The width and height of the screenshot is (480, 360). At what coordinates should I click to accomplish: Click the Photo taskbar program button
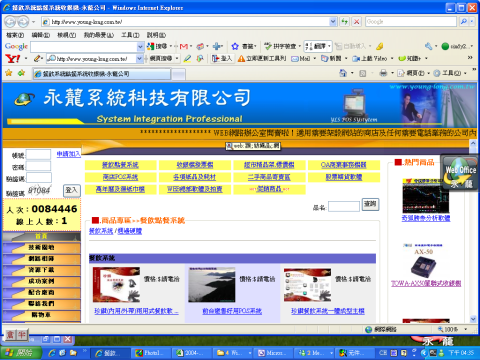click(x=152, y=353)
